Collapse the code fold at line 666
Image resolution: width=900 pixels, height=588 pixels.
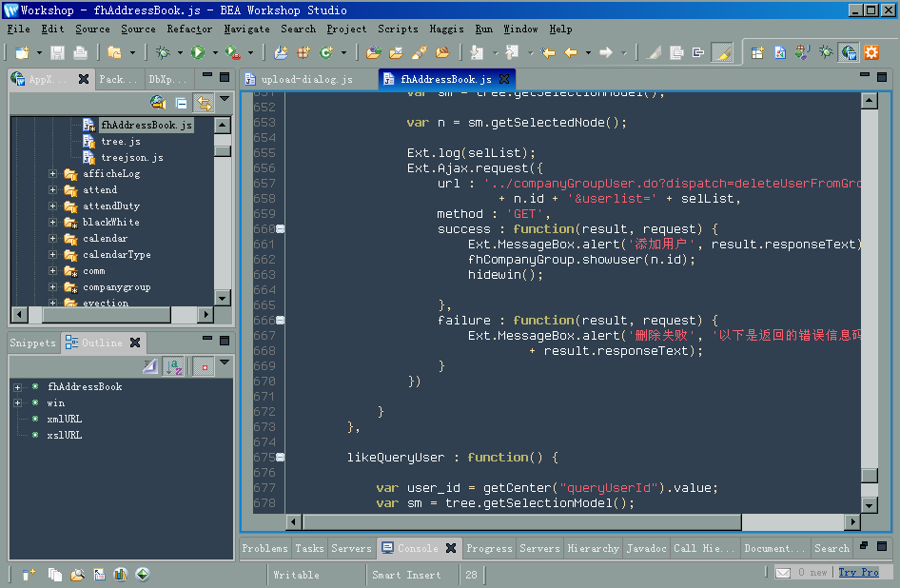pos(281,321)
